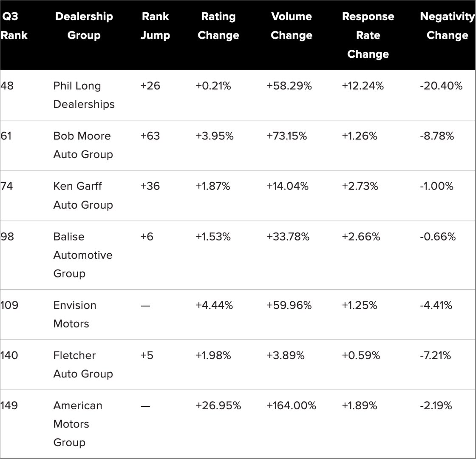Click the Envision Motors name

75,314
